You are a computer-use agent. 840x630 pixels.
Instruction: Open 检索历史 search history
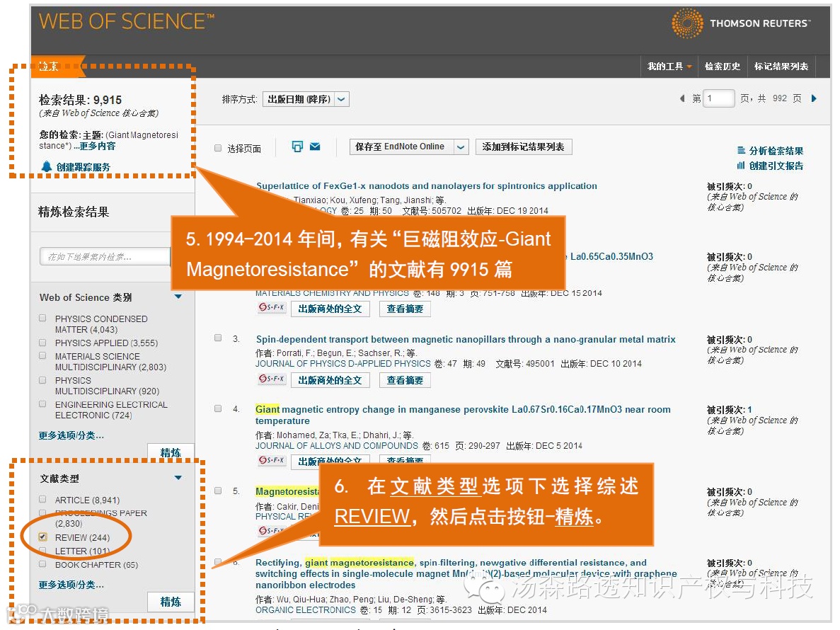722,67
